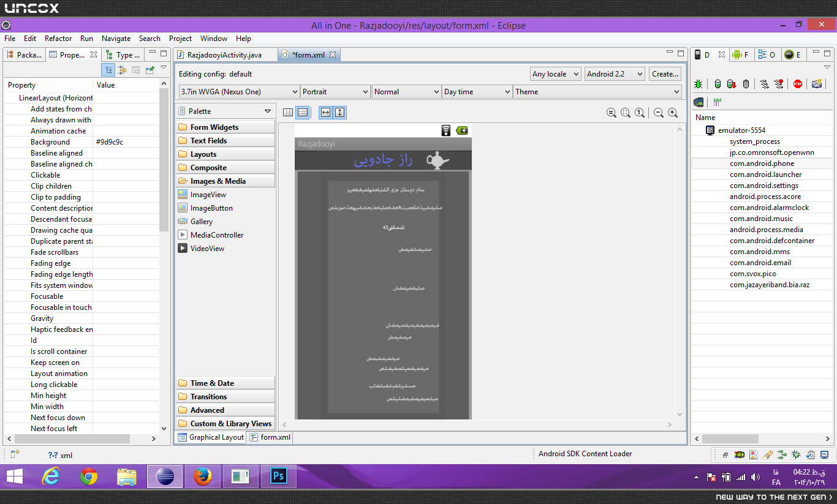
Task: Open Photoshop from the taskbar
Action: (279, 476)
